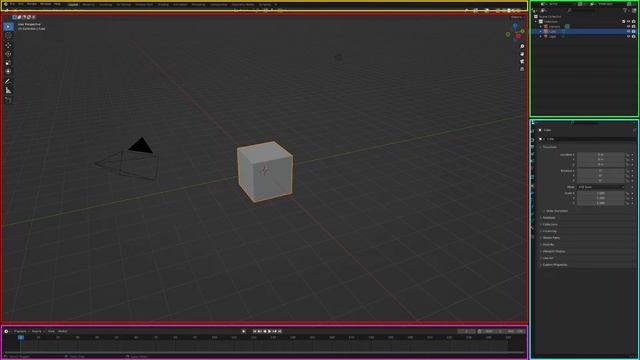Toggle camera view icon in viewport
This screenshot has height=360, width=640.
[522, 62]
